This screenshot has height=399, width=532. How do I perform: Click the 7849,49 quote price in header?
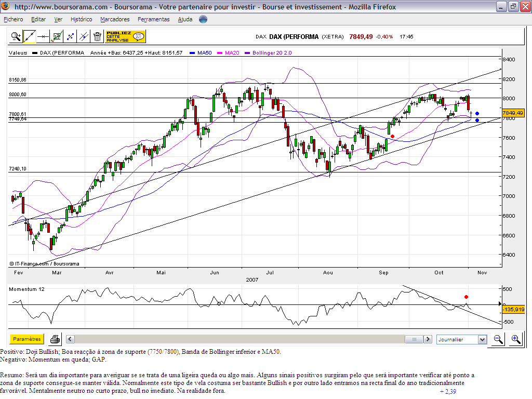[361, 37]
